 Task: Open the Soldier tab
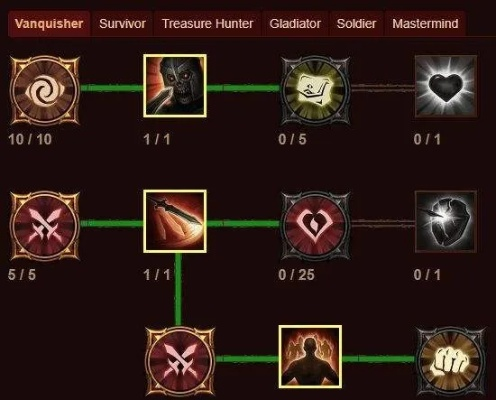(356, 24)
